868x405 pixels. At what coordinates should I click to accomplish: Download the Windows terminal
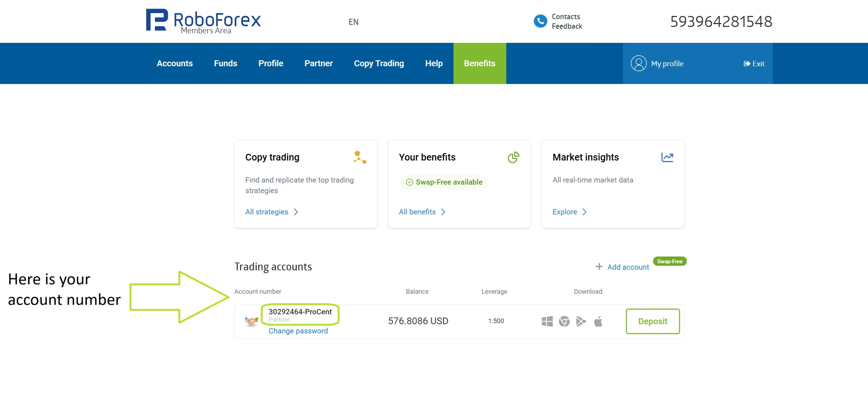pyautogui.click(x=547, y=321)
